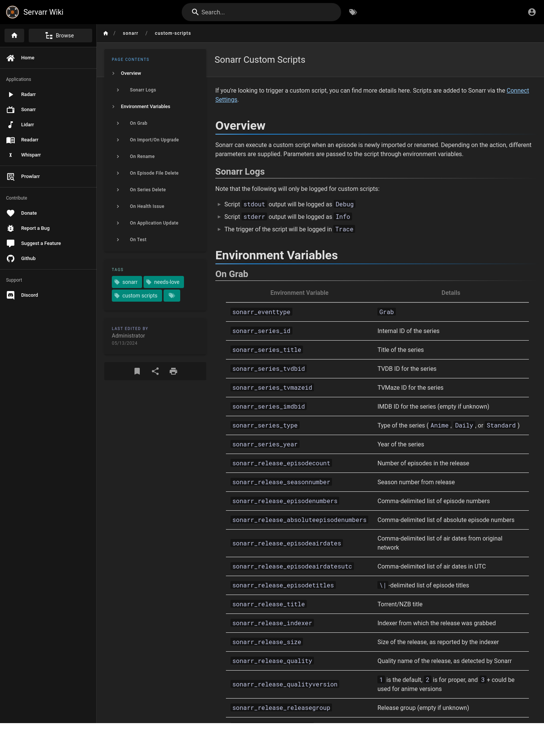Click the sidebar Home house icon

(11, 58)
